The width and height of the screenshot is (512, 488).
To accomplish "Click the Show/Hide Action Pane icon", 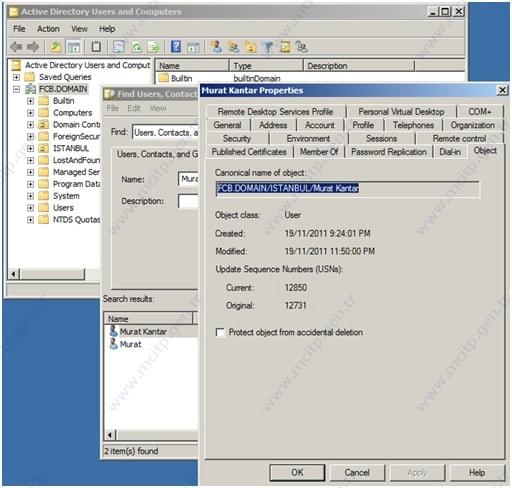I will pos(193,47).
